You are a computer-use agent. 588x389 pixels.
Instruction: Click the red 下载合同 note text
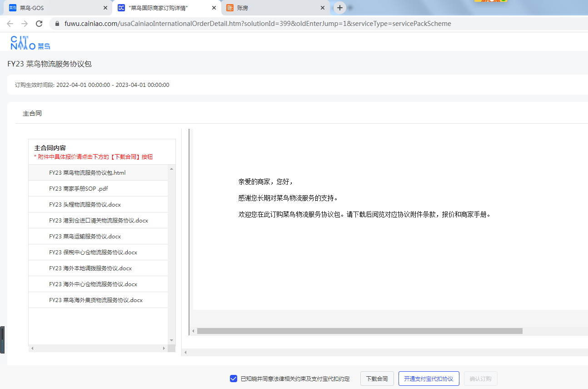click(x=94, y=157)
